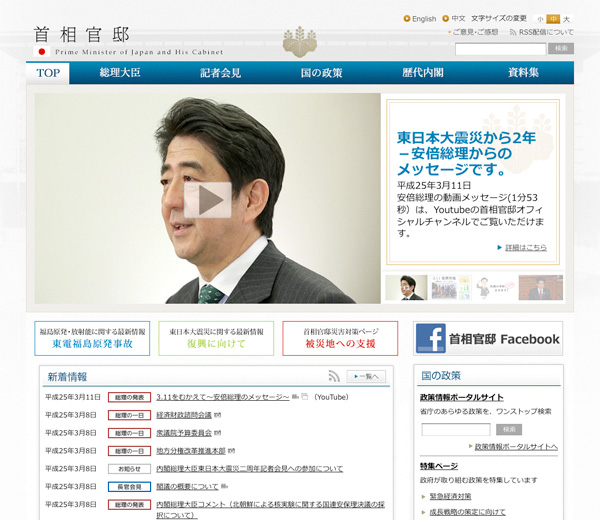Image resolution: width=600 pixels, height=520 pixels.
Task: Select the first thumbnail below the video
Action: pos(406,287)
